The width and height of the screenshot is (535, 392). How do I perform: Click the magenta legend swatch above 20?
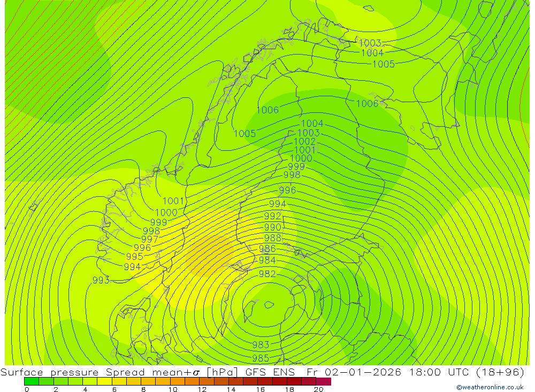[324, 381]
